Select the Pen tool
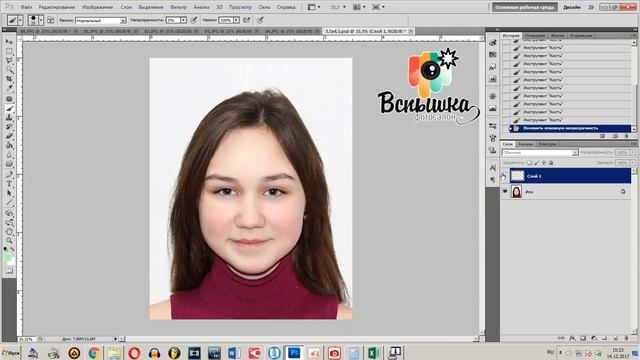Image resolution: width=640 pixels, height=360 pixels. click(9, 175)
